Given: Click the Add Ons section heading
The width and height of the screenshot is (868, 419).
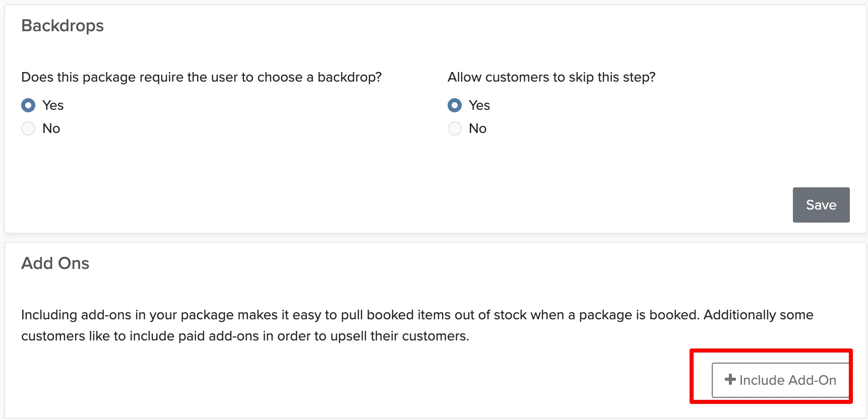Looking at the screenshot, I should [x=55, y=263].
